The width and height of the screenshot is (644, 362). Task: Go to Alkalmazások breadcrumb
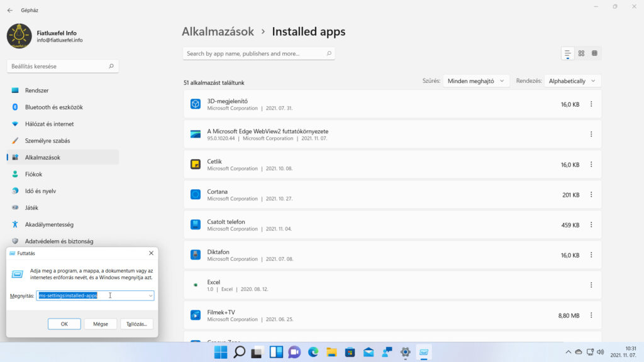[218, 31]
